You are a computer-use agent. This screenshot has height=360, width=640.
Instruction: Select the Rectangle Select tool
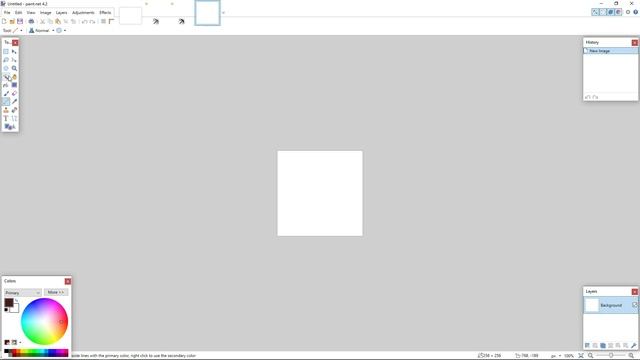(x=6, y=51)
